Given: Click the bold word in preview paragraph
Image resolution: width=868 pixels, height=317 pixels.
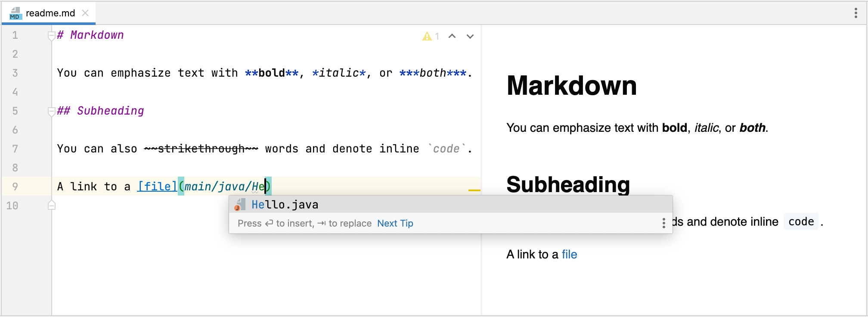Looking at the screenshot, I should pos(674,127).
